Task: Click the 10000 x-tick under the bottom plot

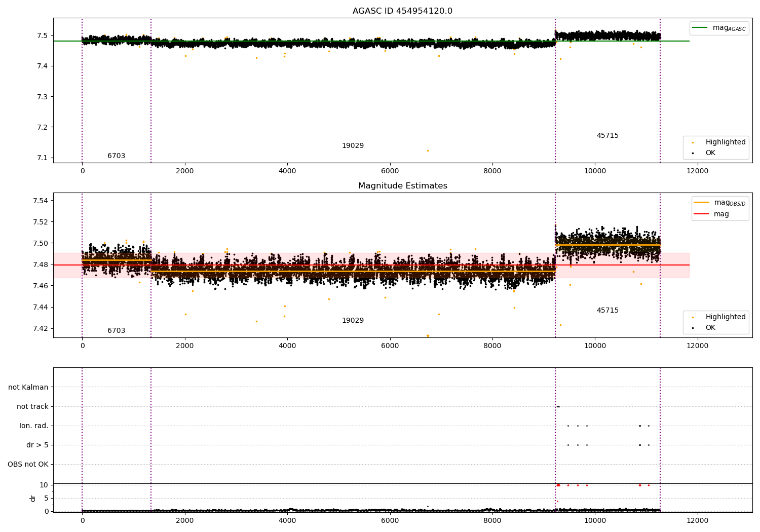Action: click(x=595, y=521)
